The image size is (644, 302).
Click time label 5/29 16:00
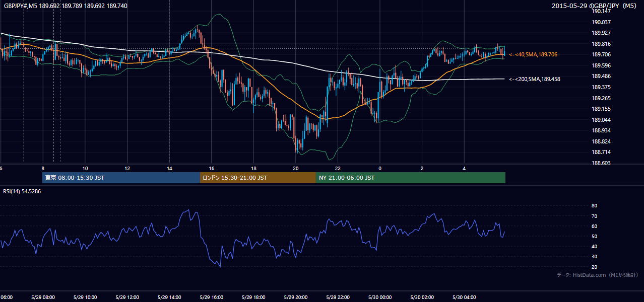click(211, 297)
